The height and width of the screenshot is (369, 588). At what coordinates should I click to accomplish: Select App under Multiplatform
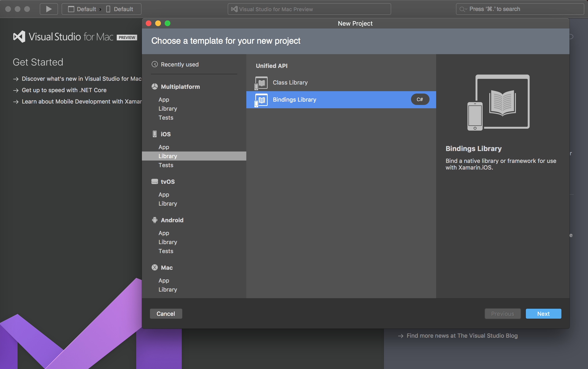click(164, 99)
